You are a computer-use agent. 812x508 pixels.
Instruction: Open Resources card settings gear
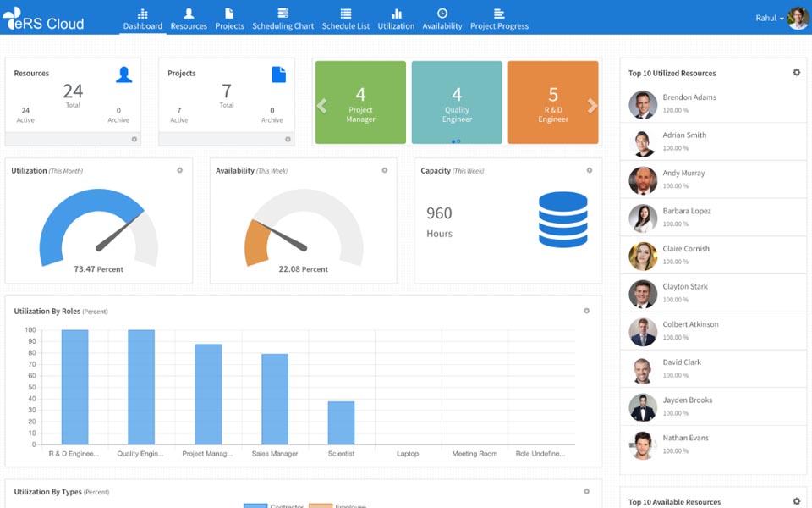click(x=134, y=139)
